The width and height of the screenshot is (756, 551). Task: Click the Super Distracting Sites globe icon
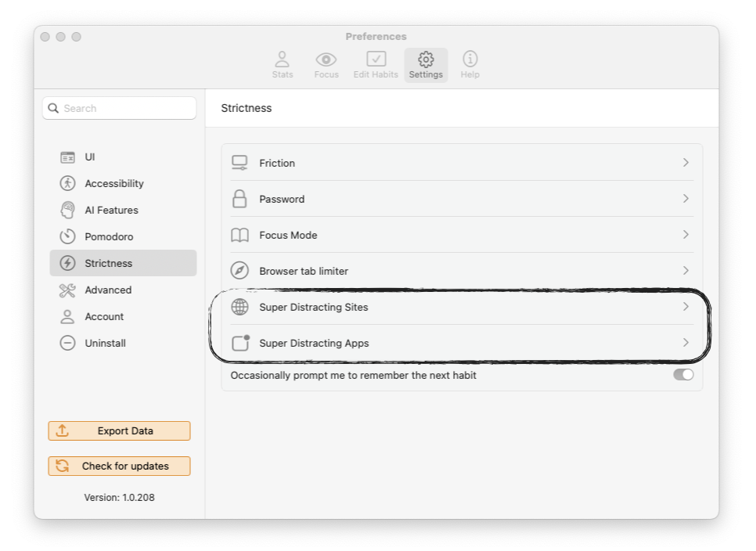pyautogui.click(x=239, y=307)
